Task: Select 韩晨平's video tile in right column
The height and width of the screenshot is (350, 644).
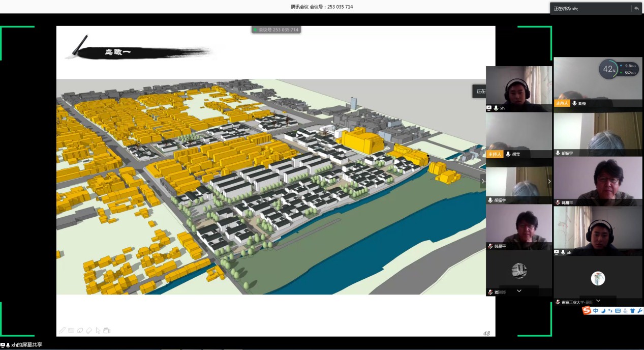Action: pyautogui.click(x=598, y=182)
